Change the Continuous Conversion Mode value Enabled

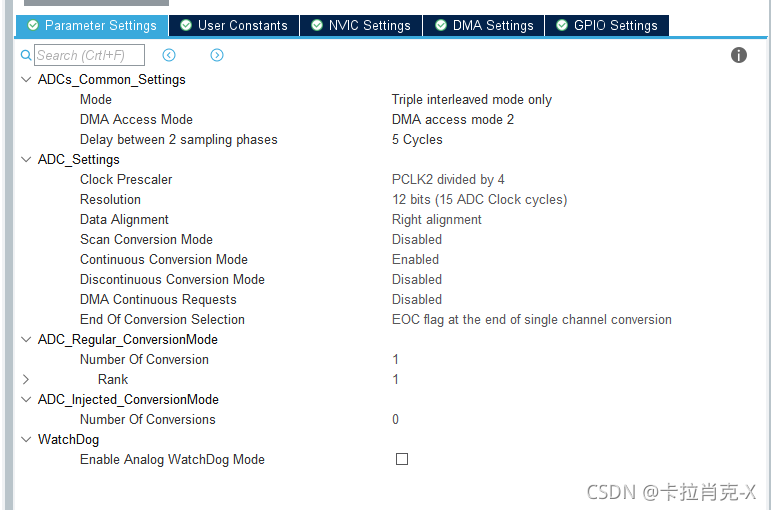pos(415,259)
